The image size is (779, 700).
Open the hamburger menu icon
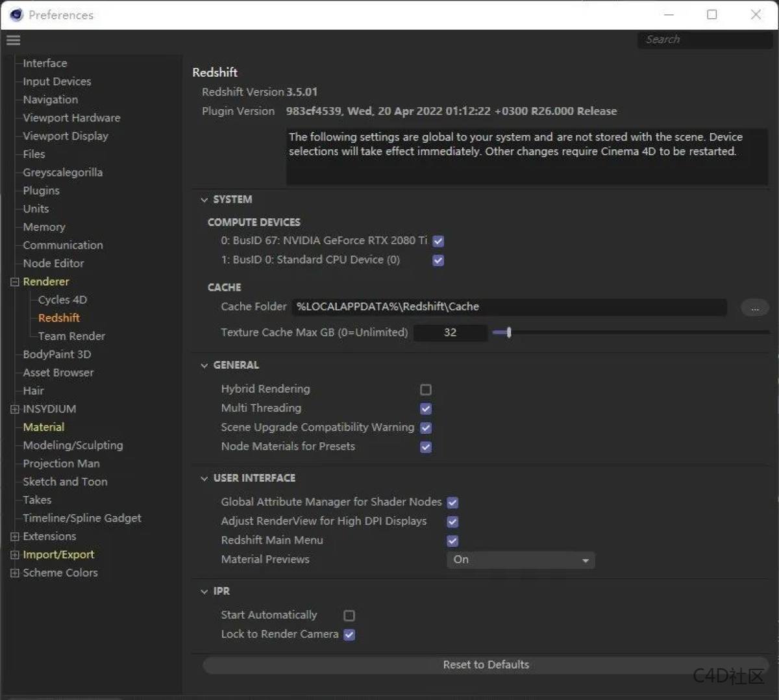[13, 40]
